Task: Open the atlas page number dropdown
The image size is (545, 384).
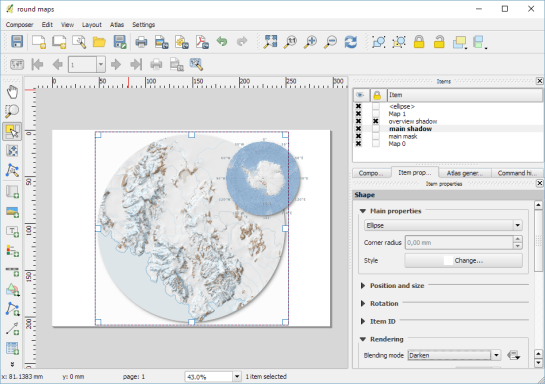Action: 101,65
